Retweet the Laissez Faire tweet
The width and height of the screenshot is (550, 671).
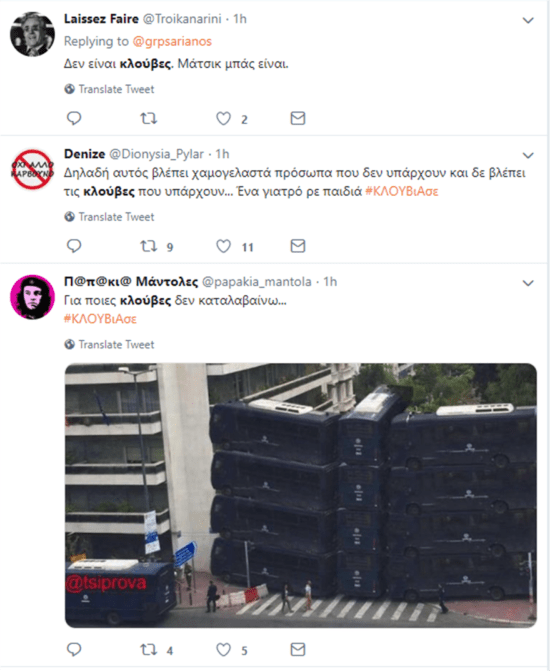tap(149, 118)
